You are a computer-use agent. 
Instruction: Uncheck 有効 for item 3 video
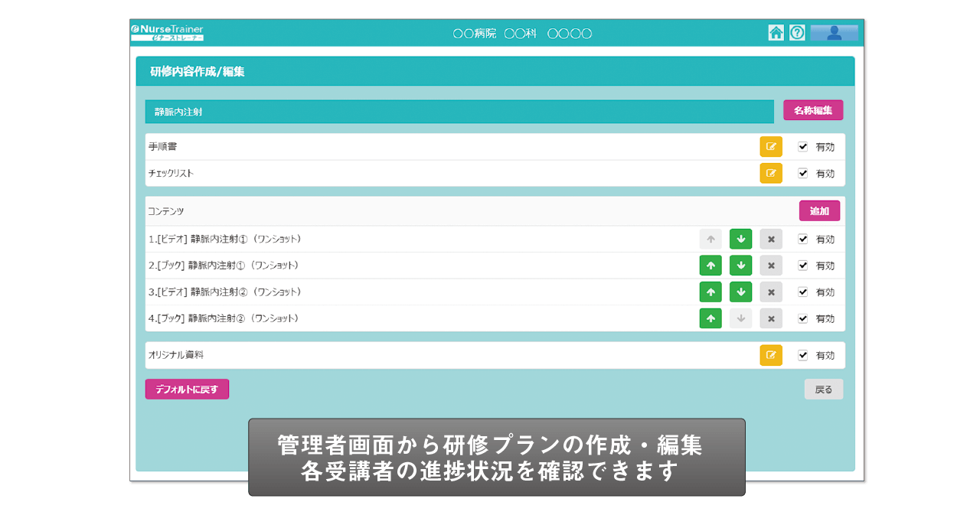[802, 292]
